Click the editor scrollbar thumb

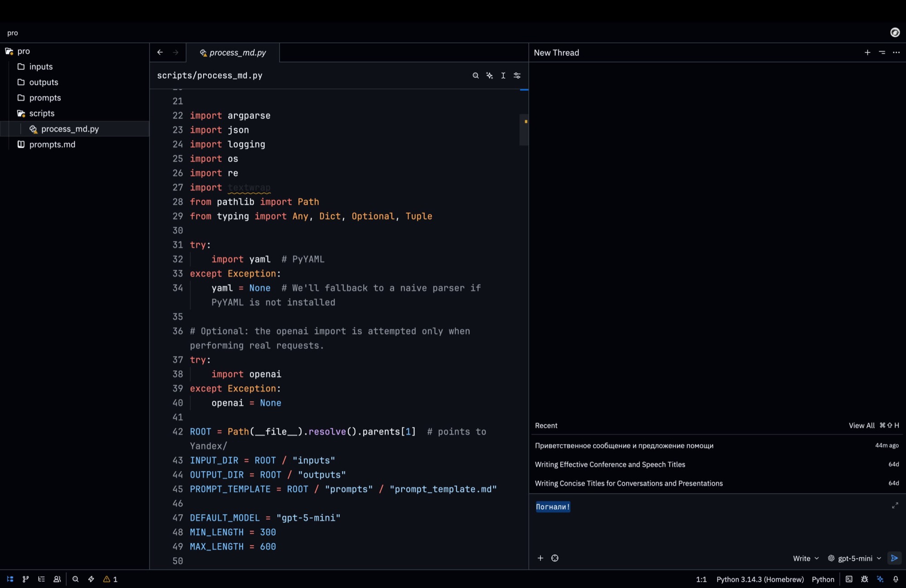coord(524,130)
